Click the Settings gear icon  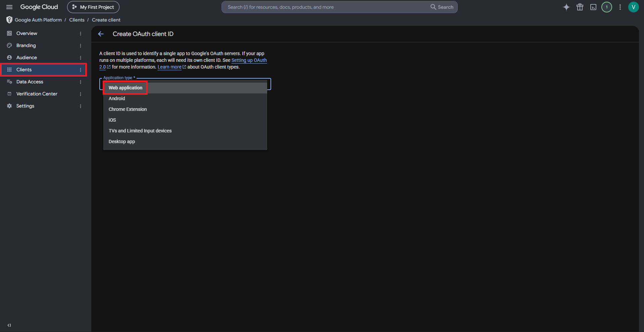click(9, 106)
